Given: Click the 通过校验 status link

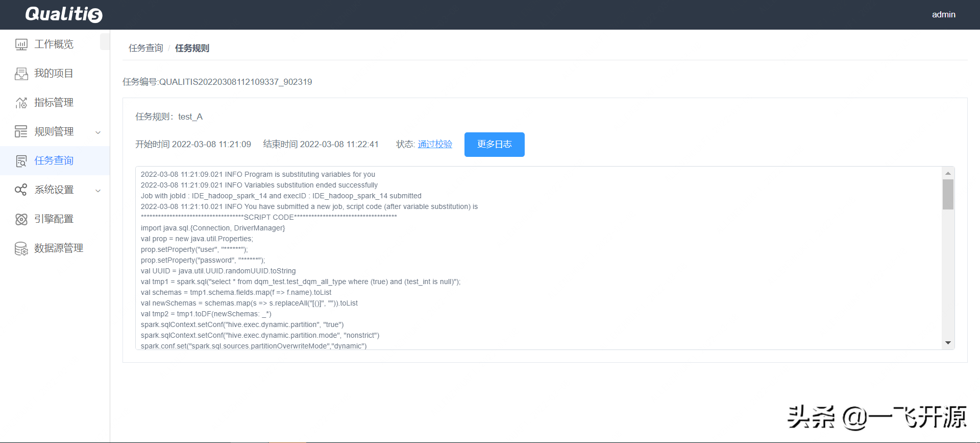Looking at the screenshot, I should pyautogui.click(x=435, y=144).
